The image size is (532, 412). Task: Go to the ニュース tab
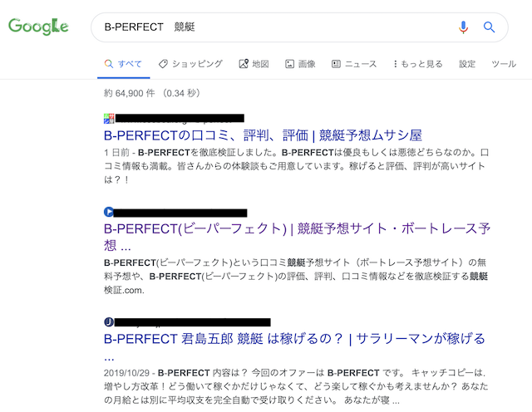pyautogui.click(x=354, y=64)
